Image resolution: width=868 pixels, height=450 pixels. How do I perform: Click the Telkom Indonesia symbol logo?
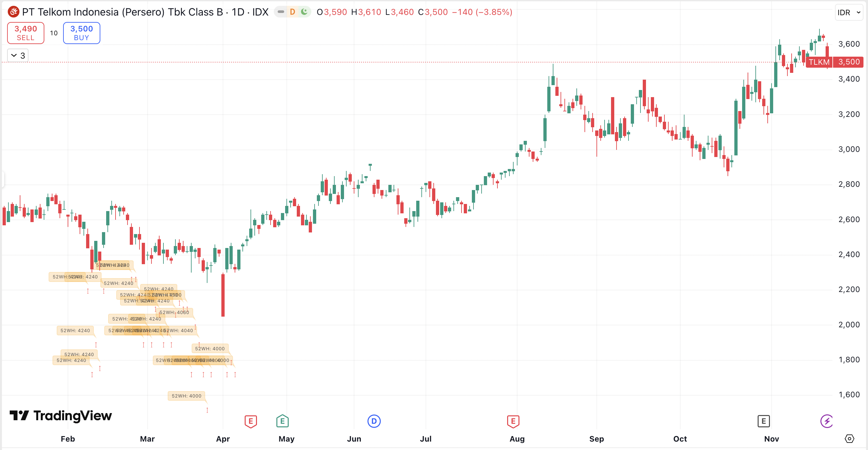[14, 12]
